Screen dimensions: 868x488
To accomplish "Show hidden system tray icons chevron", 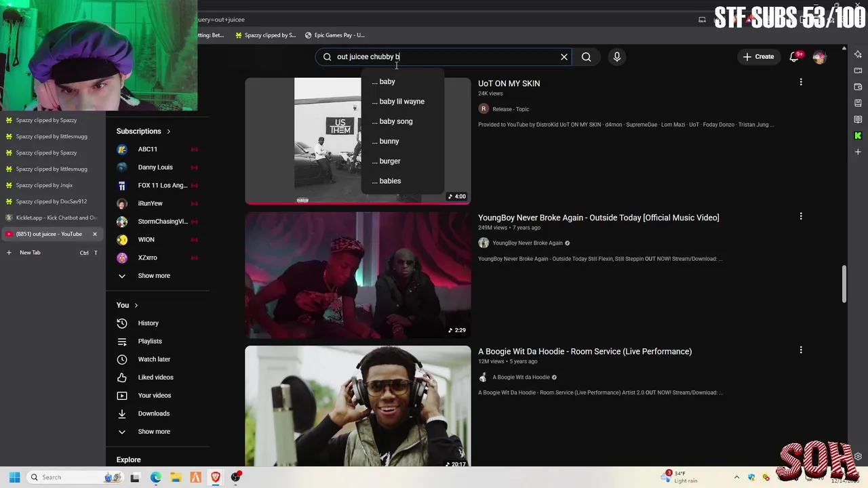I will coord(736,477).
